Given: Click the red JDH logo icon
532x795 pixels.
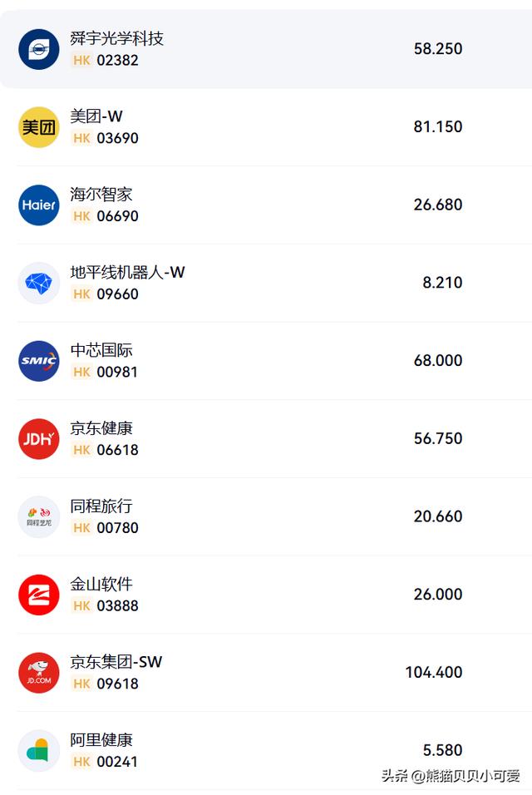Looking at the screenshot, I should (x=39, y=439).
